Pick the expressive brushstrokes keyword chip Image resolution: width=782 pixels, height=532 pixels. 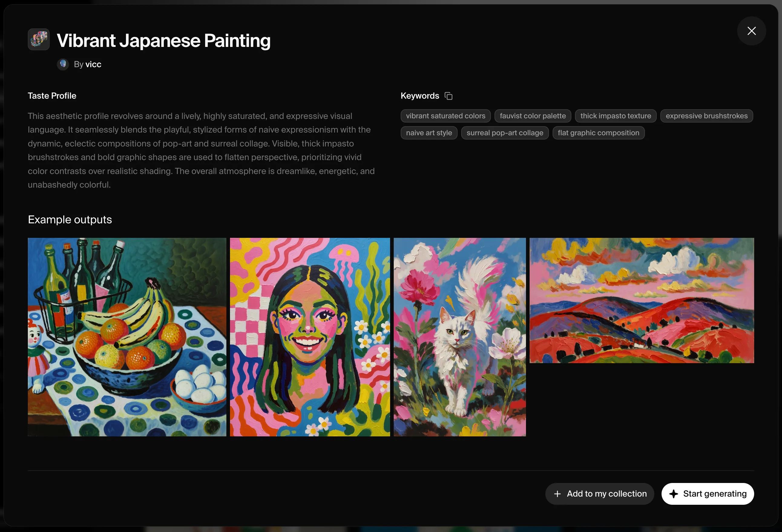(x=706, y=116)
